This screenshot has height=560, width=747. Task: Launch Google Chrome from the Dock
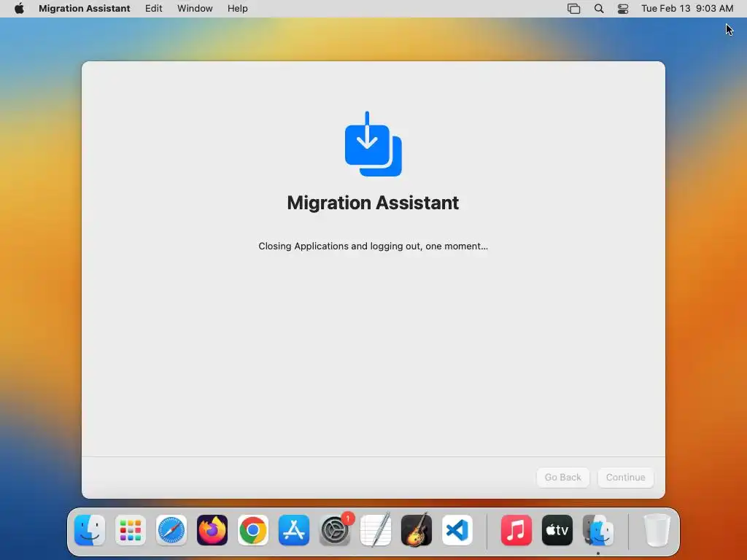coord(253,530)
